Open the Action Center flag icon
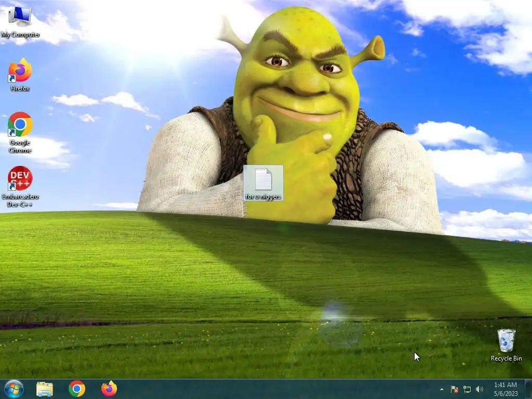The image size is (532, 399). (455, 389)
